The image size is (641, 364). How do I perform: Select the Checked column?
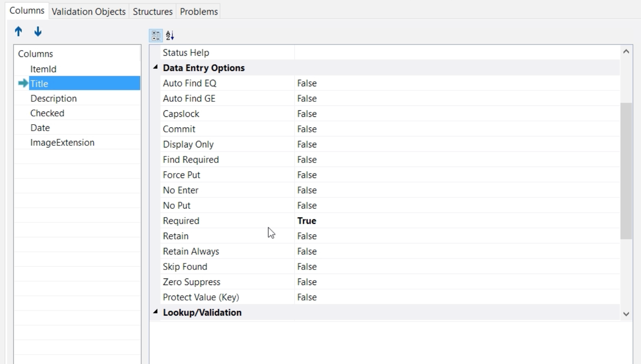(x=47, y=113)
